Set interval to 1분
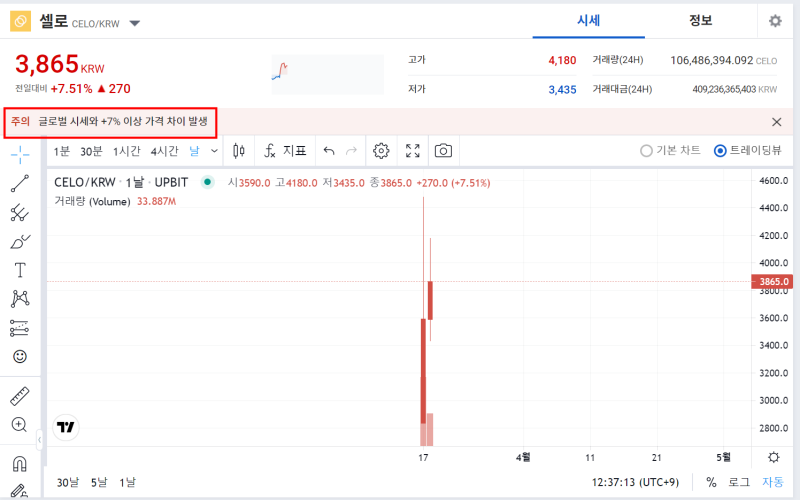 pyautogui.click(x=62, y=151)
